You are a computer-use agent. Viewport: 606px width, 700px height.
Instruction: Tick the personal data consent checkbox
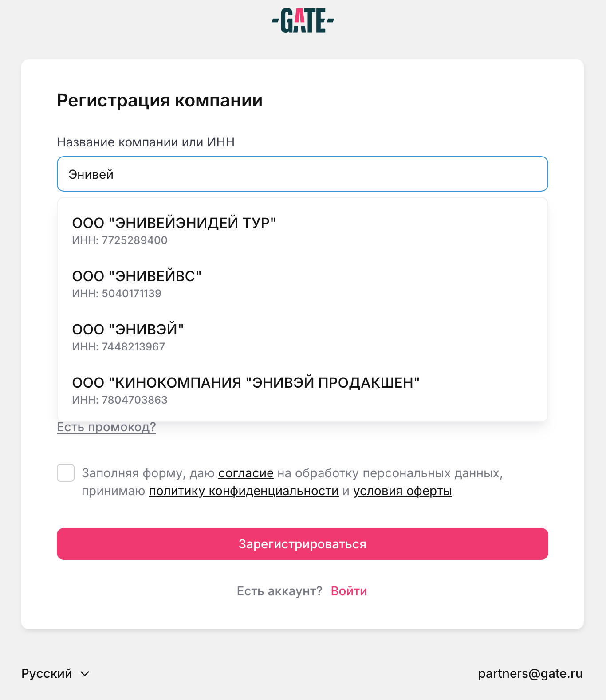coord(66,473)
